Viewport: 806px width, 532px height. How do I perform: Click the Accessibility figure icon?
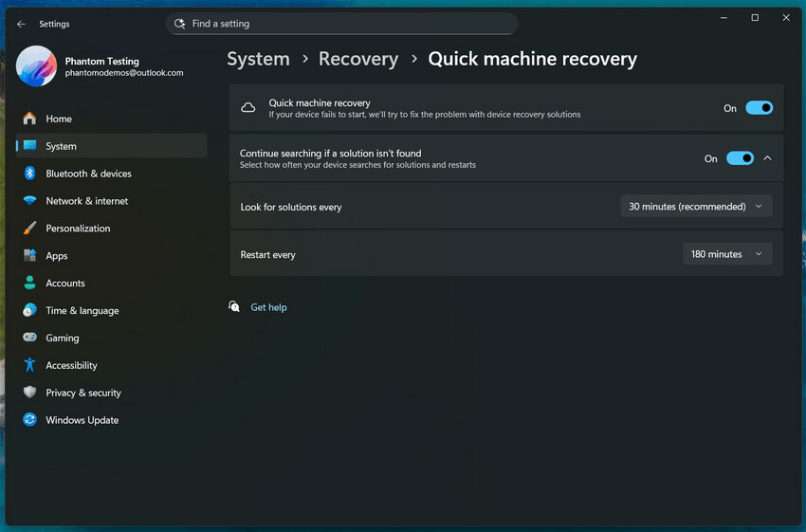[29, 365]
